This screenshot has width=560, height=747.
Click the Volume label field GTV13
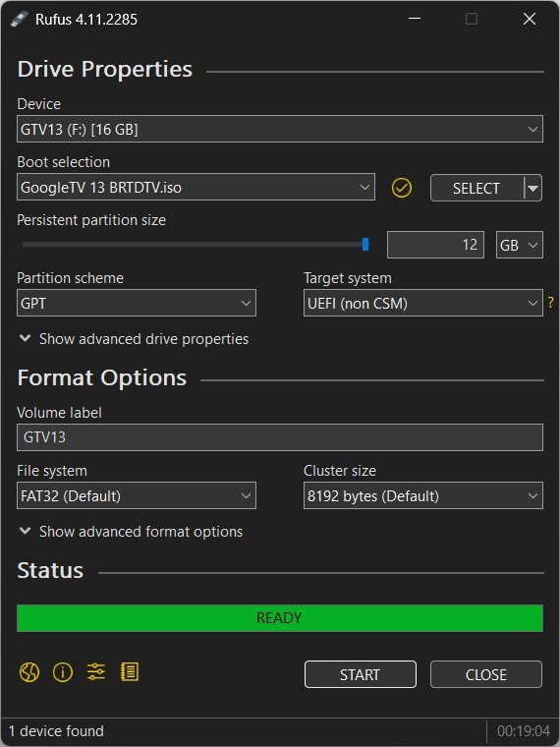tap(280, 437)
